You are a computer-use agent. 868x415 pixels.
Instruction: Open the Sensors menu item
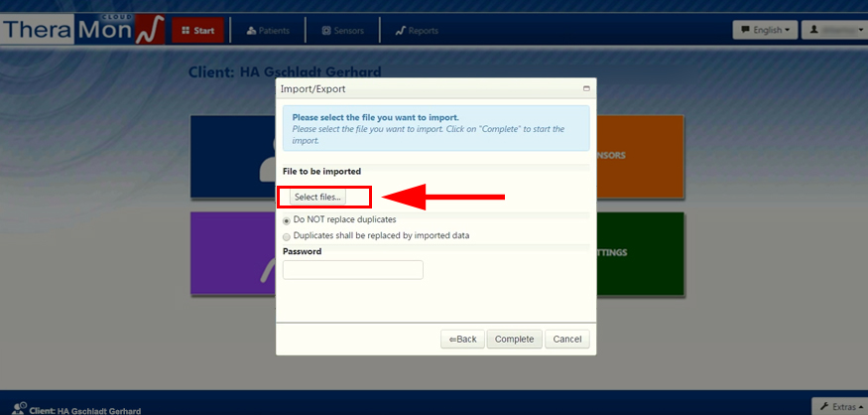coord(343,31)
